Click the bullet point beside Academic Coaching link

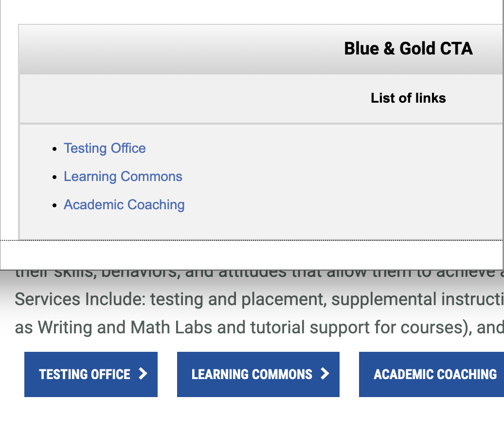pos(55,206)
